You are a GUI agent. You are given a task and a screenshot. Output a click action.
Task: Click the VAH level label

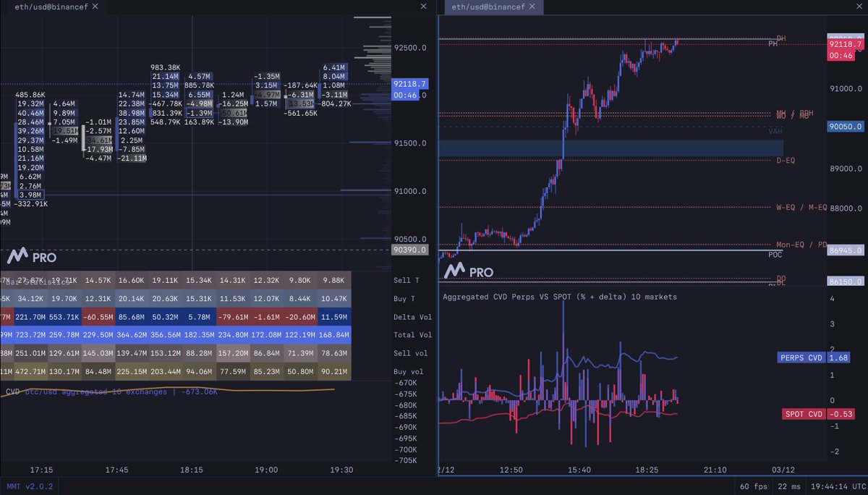(x=776, y=132)
